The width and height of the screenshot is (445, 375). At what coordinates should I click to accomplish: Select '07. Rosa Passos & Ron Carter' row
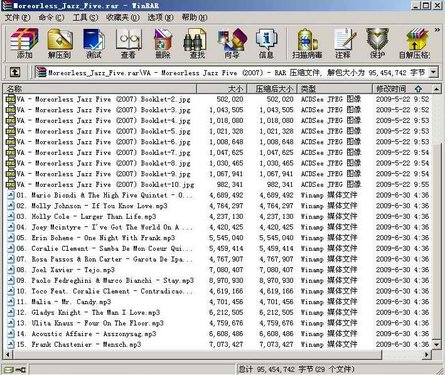click(218, 259)
